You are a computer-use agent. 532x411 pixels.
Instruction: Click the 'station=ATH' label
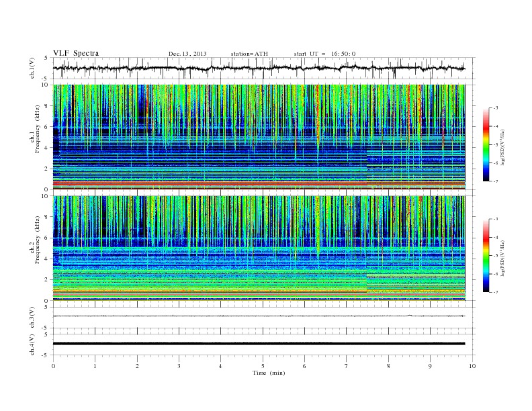(249, 54)
